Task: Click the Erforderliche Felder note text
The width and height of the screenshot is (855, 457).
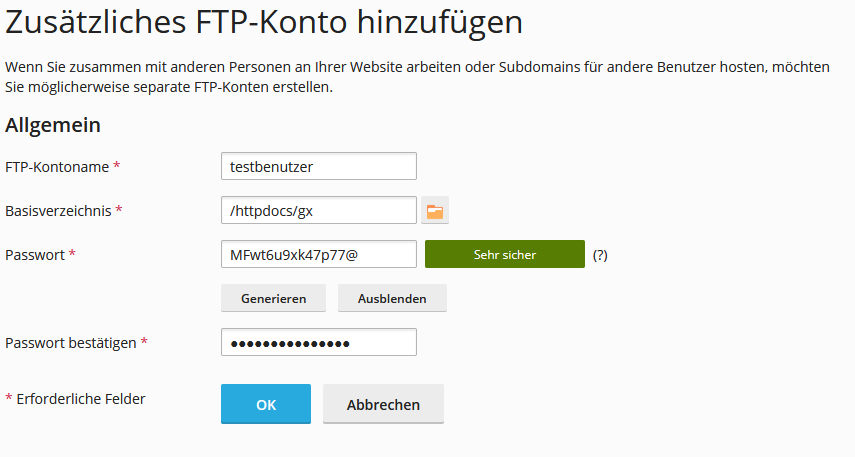Action: (x=81, y=399)
